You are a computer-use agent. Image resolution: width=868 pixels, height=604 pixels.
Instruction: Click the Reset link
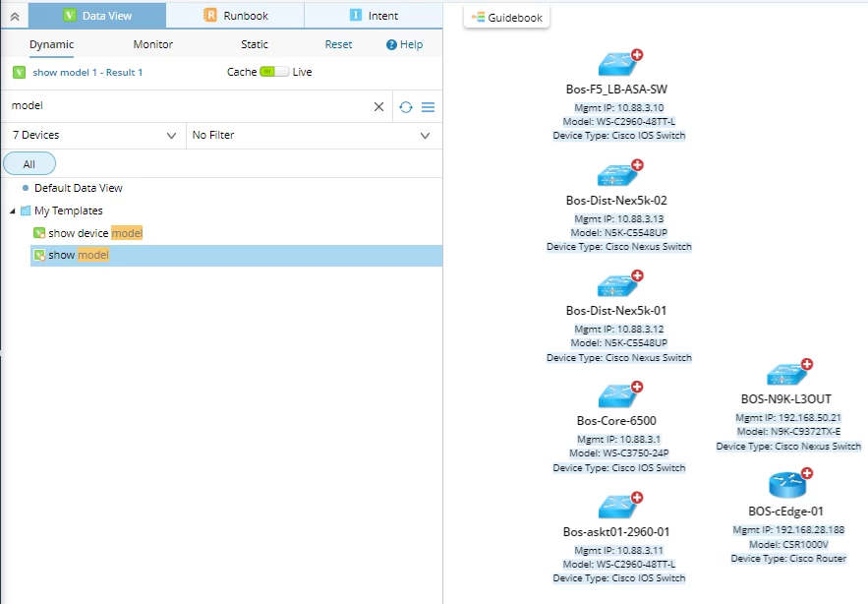[338, 44]
